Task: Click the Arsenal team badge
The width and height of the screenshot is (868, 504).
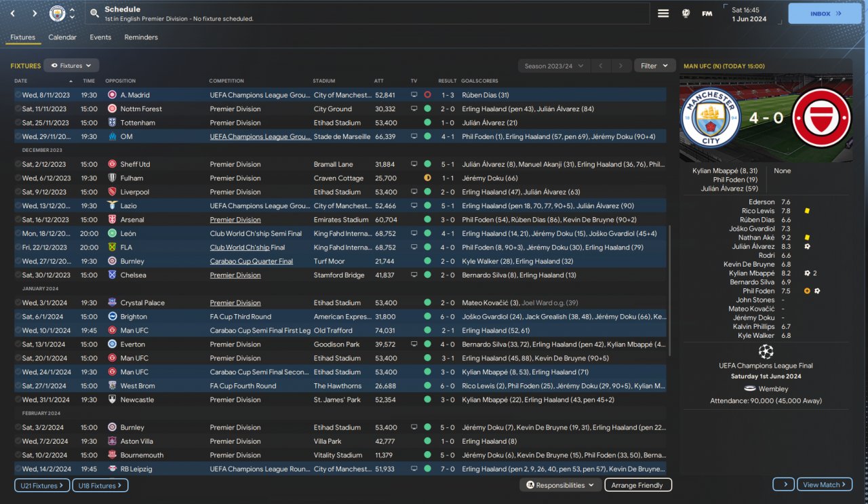Action: click(x=112, y=220)
